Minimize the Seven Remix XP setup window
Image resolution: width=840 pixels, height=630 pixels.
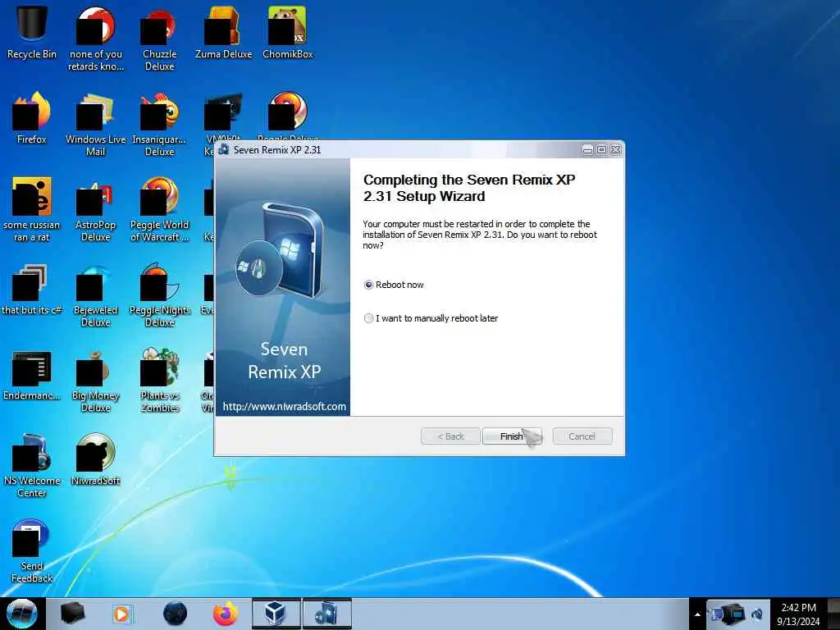pyautogui.click(x=587, y=150)
